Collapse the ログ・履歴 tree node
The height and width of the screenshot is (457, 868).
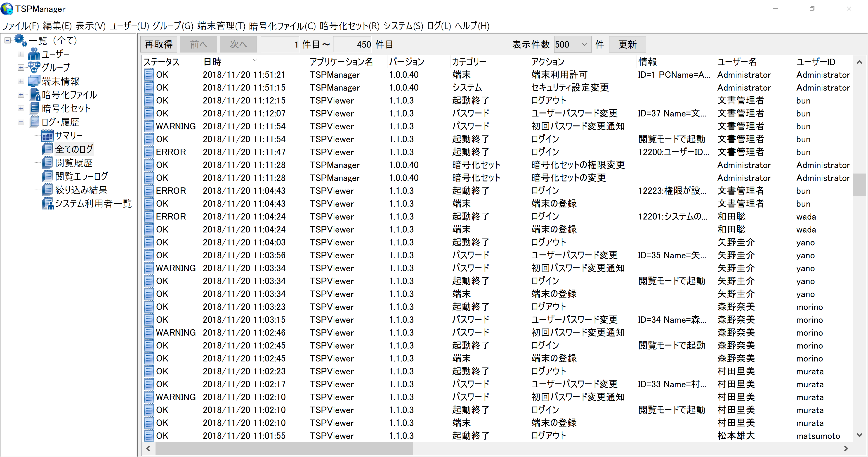[x=21, y=122]
